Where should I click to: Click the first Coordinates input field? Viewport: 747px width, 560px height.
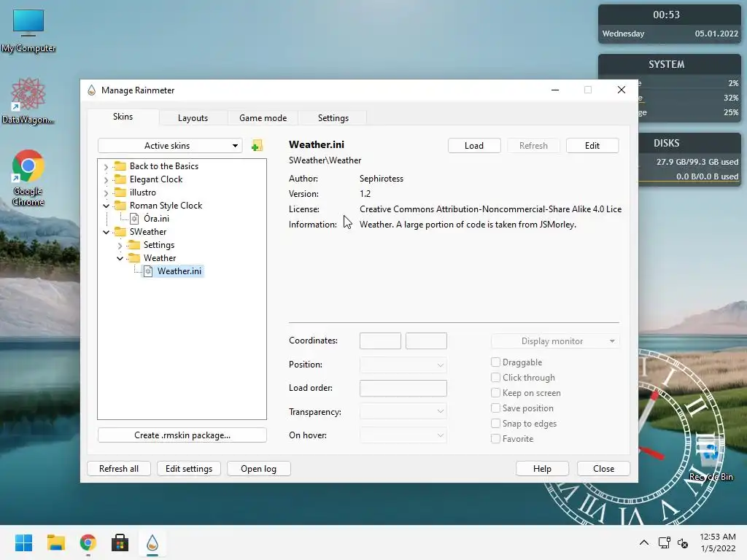click(x=380, y=341)
